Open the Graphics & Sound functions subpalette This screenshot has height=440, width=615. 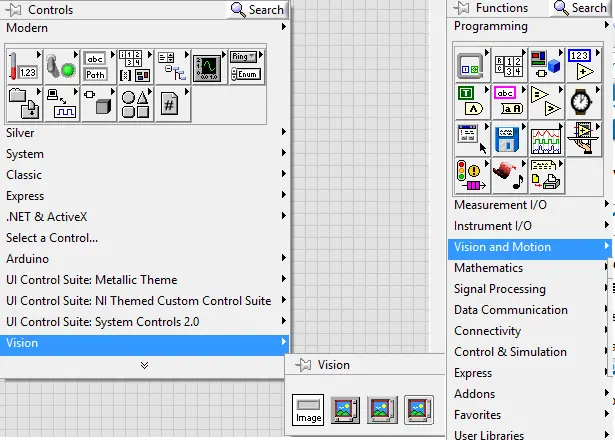pos(509,176)
